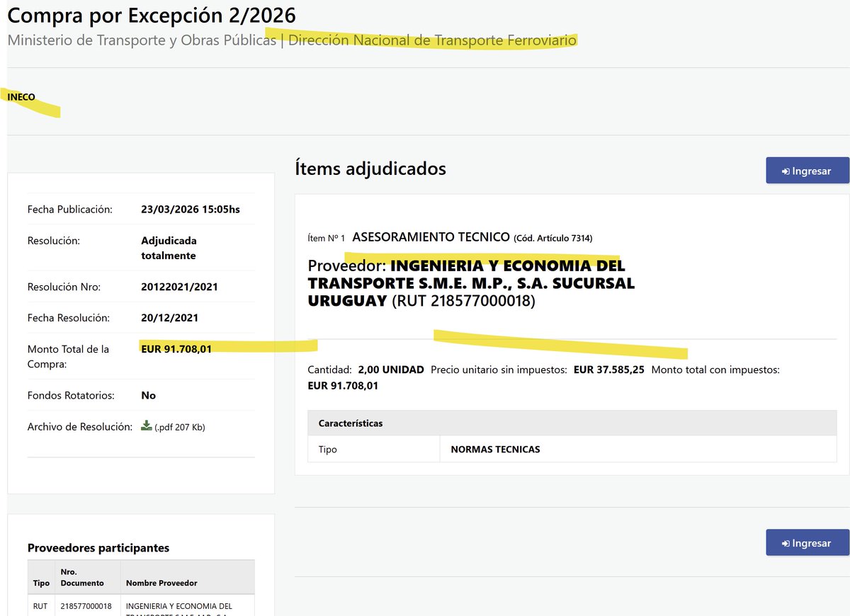Select the Características table header
Screen dimensions: 850x616
[x=572, y=423]
